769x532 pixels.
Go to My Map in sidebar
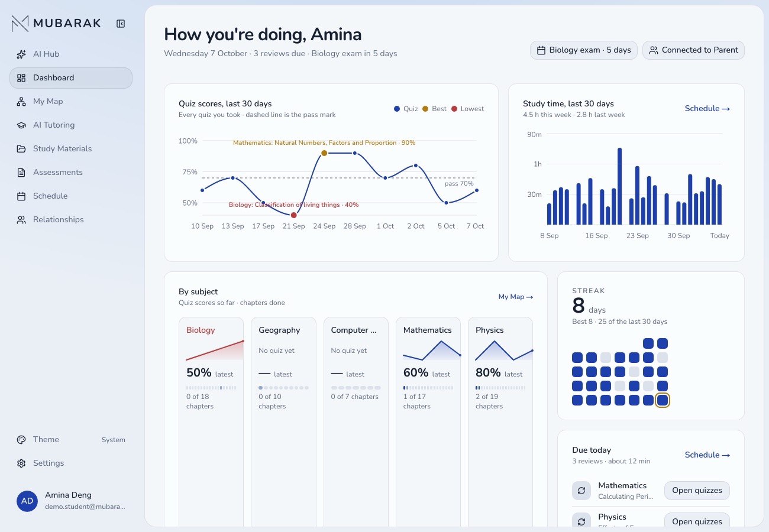click(71, 101)
